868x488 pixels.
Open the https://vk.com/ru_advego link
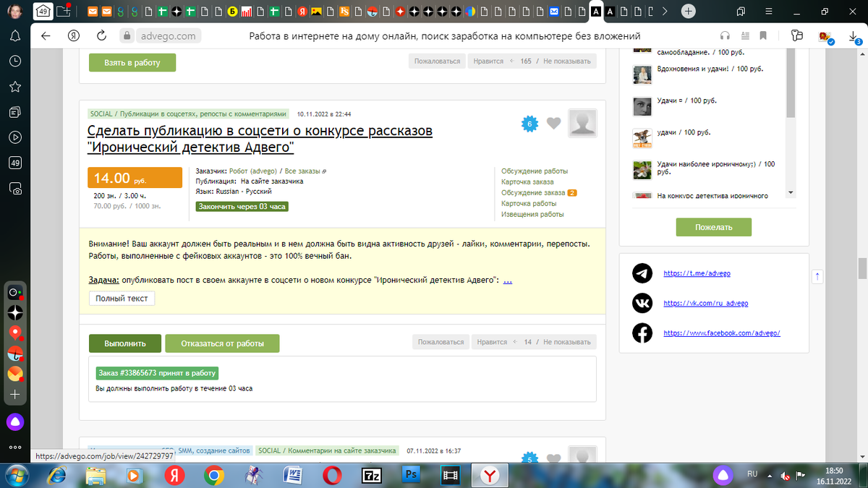point(706,304)
